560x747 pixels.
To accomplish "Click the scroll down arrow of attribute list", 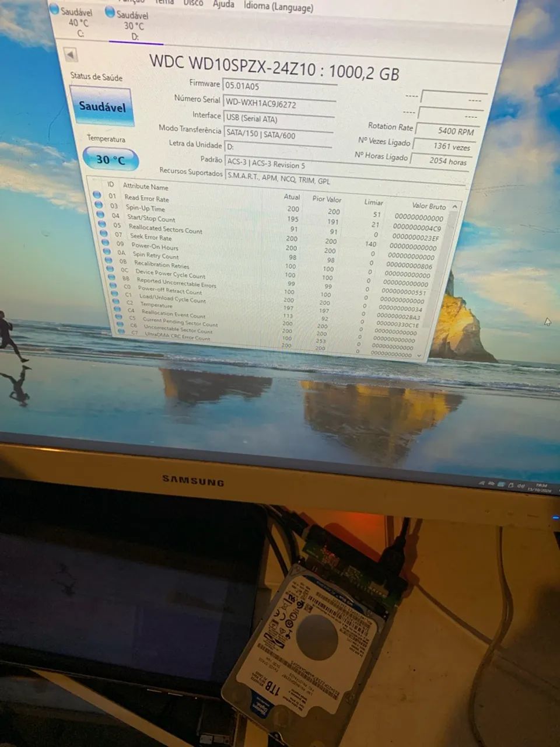I will coord(418,355).
